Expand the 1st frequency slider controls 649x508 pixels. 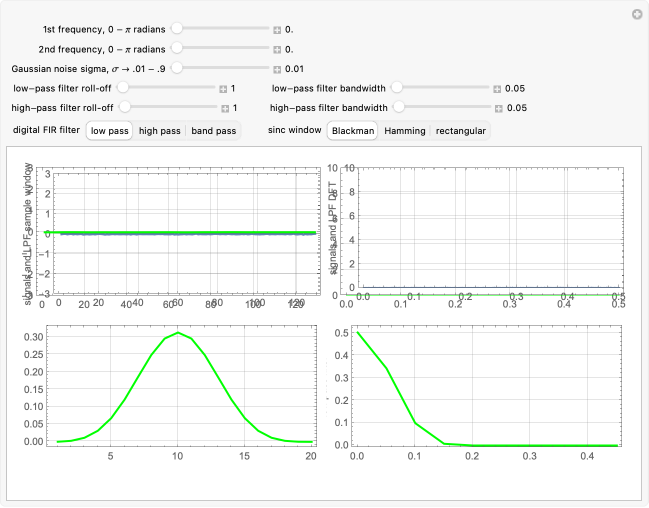pos(278,30)
